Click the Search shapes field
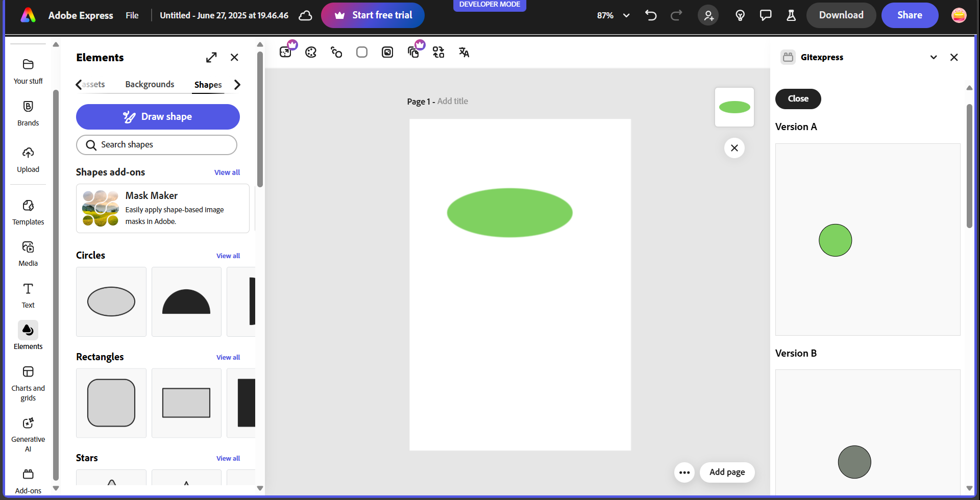Screen dimensions: 980x500 (157, 145)
